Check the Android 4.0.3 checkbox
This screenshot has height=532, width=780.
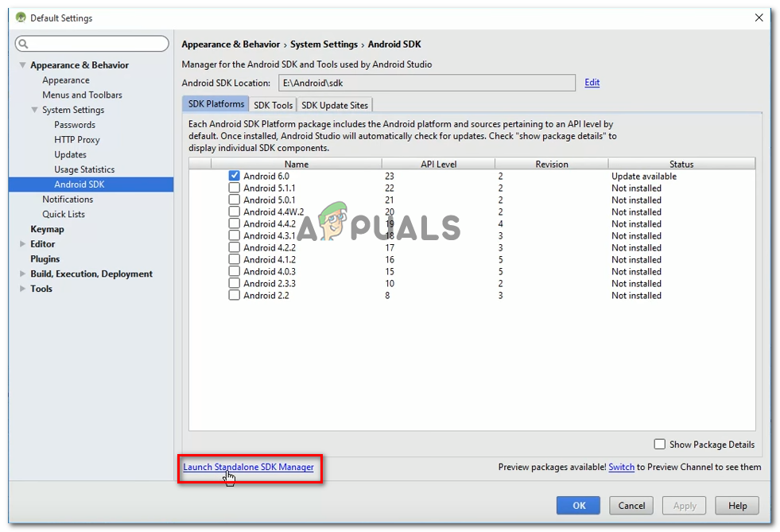pos(235,271)
